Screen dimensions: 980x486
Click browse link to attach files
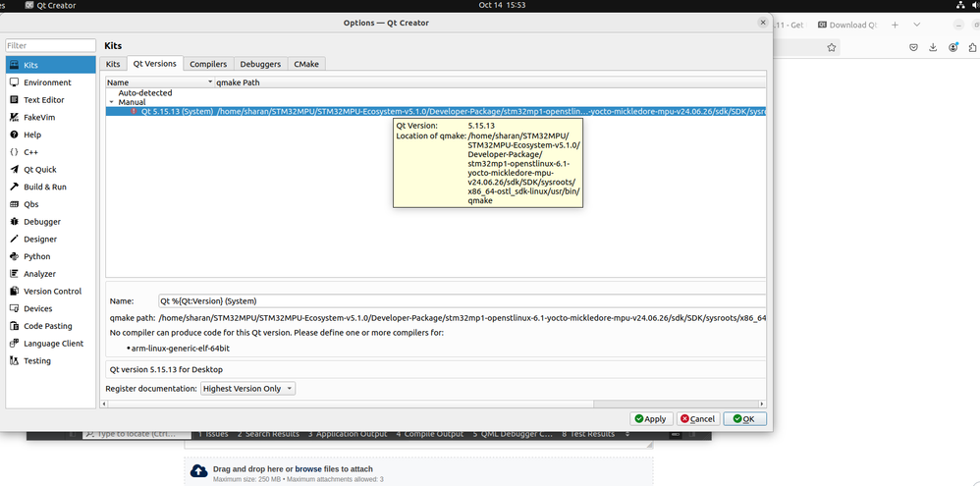pyautogui.click(x=308, y=469)
